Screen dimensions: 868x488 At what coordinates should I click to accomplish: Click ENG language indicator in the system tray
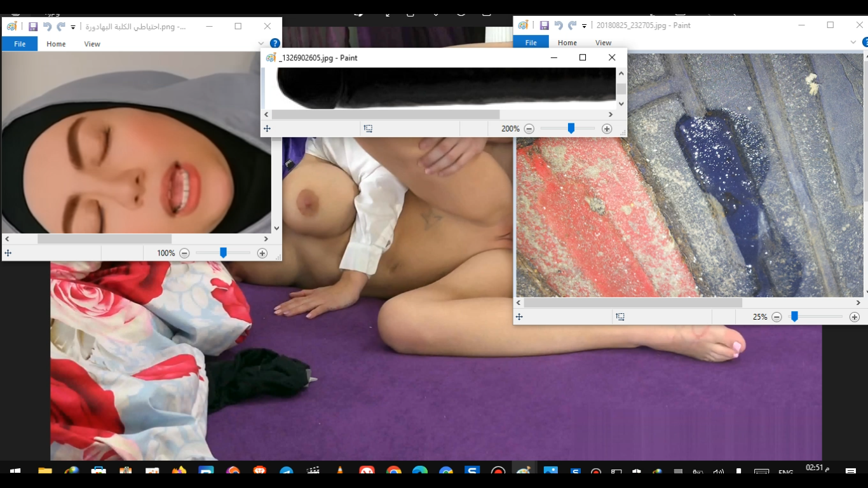(785, 472)
